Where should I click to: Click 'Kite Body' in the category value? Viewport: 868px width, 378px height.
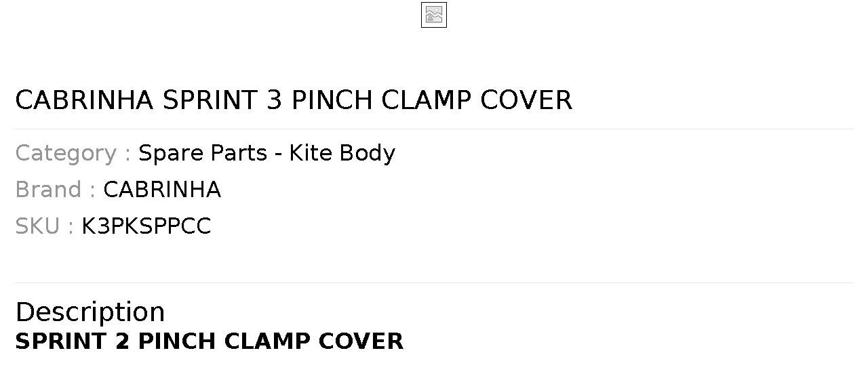click(342, 154)
